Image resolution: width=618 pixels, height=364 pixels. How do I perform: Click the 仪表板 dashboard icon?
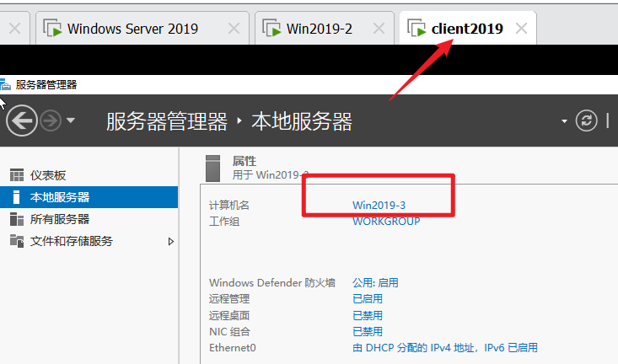click(x=17, y=175)
